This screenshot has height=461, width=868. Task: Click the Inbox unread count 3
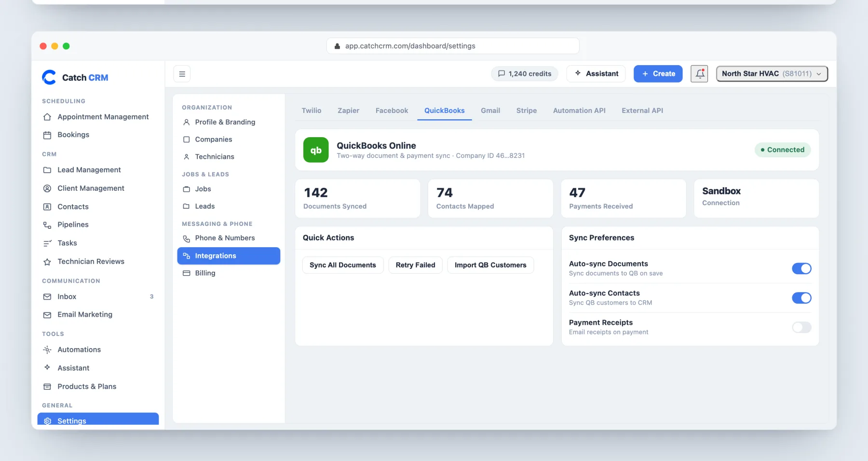(151, 297)
